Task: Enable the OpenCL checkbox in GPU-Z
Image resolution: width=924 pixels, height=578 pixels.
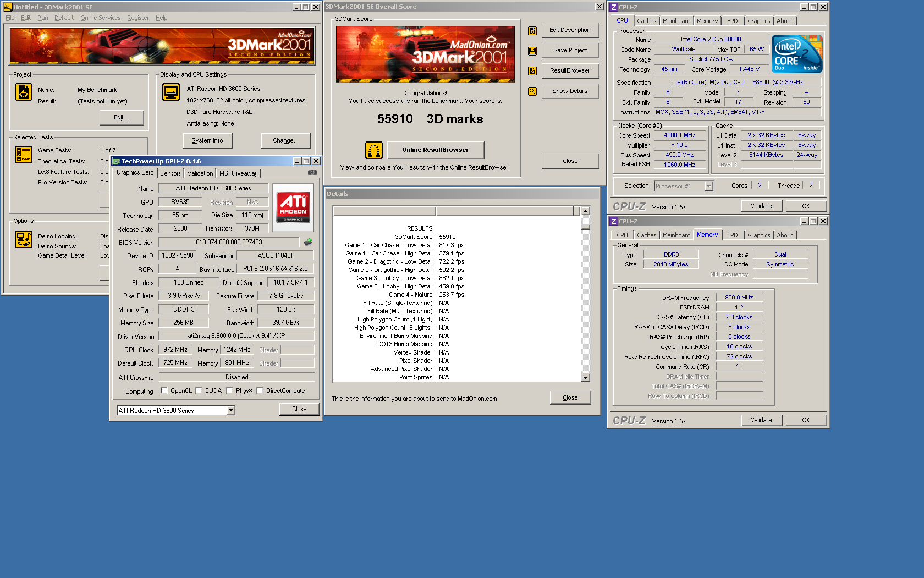Action: pos(164,391)
